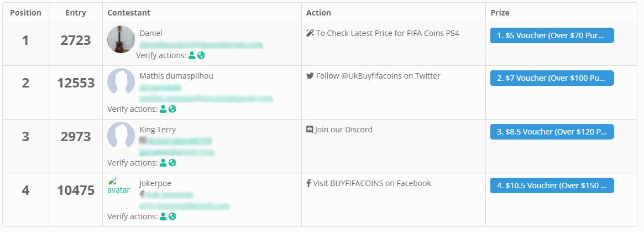The height and width of the screenshot is (232, 644).
Task: Click Jokerpoe's broken avatar image link
Action: point(119,185)
